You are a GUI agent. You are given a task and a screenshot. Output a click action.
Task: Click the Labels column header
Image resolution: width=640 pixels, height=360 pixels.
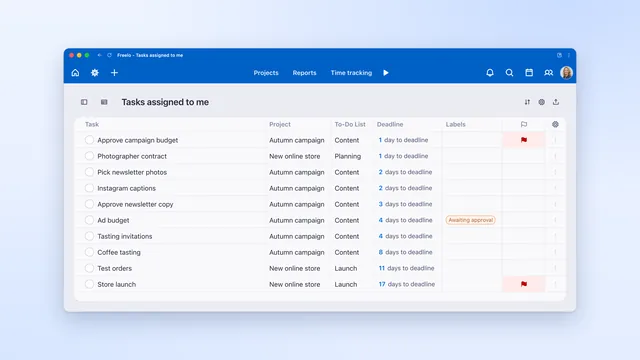pos(456,124)
